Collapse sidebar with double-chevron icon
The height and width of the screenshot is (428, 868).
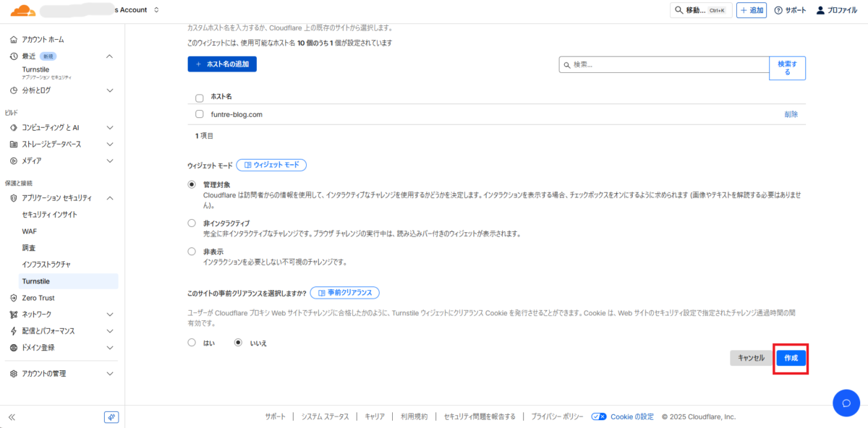click(x=12, y=417)
